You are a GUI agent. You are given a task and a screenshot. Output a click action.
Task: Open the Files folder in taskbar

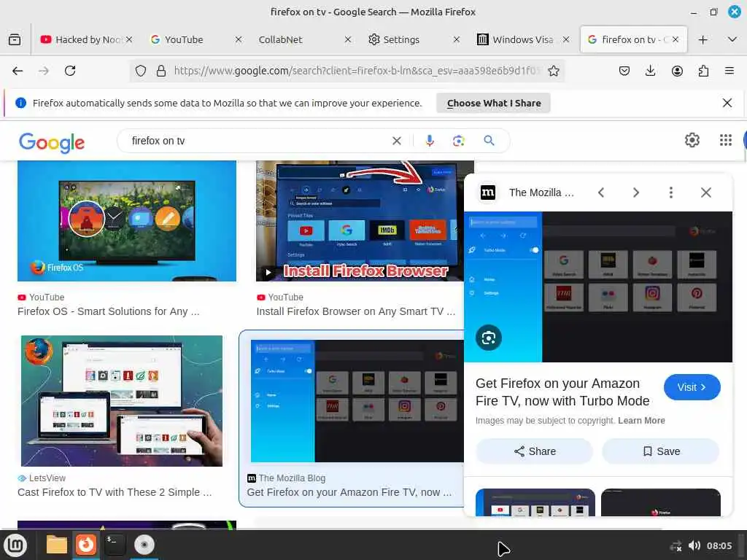(57, 545)
